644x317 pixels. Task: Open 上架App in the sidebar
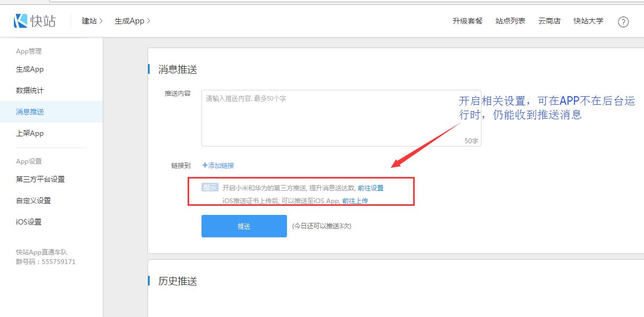pyautogui.click(x=30, y=133)
